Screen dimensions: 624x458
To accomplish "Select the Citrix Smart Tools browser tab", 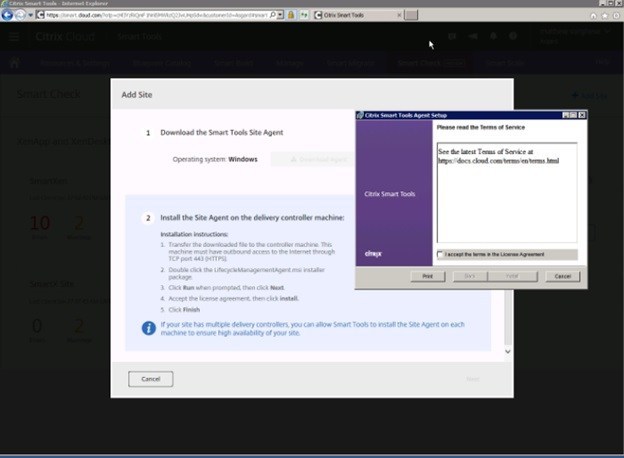I will click(x=357, y=15).
